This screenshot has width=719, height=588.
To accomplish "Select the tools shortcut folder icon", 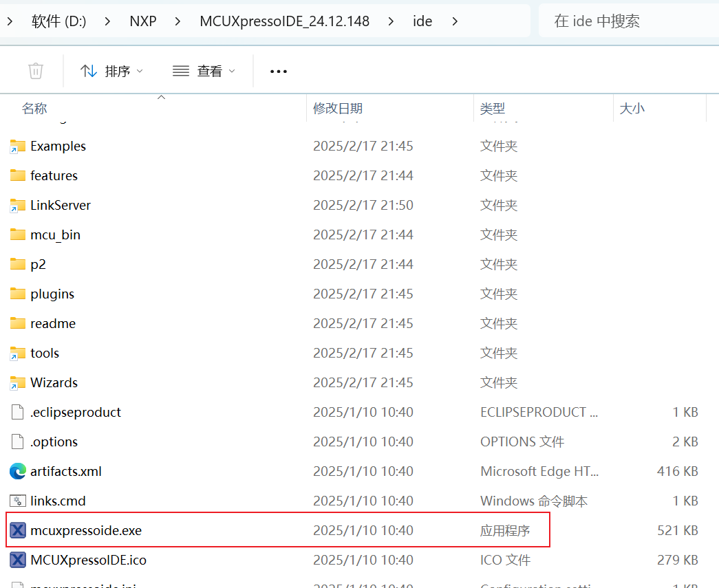I will coord(17,353).
